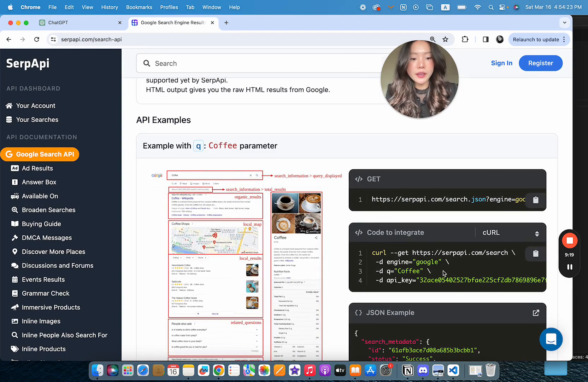This screenshot has width=588, height=382.
Task: Close the ChatGPT tab
Action: pyautogui.click(x=120, y=23)
